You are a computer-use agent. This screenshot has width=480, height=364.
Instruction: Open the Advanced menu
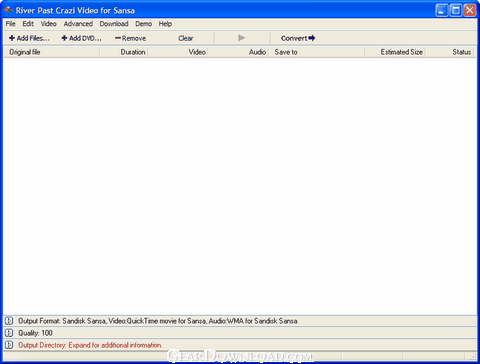tap(78, 24)
